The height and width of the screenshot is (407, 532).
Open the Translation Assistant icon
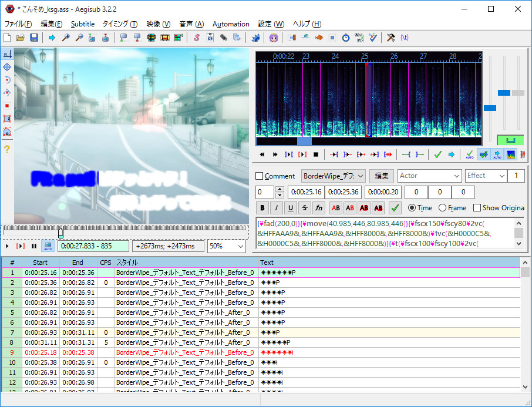pyautogui.click(x=319, y=38)
